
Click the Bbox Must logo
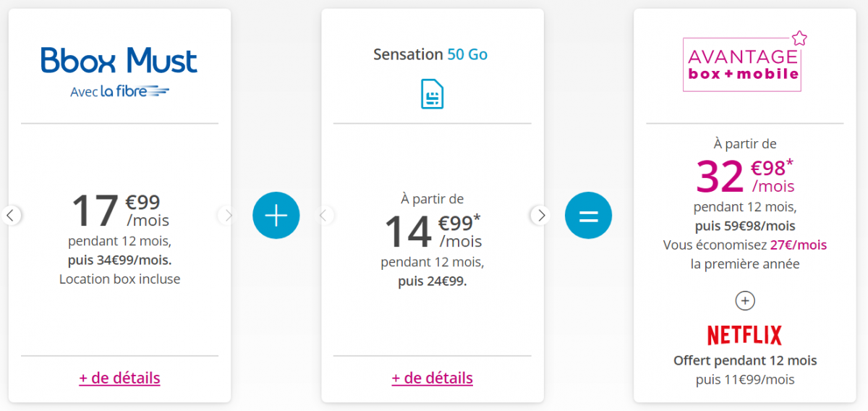click(119, 61)
